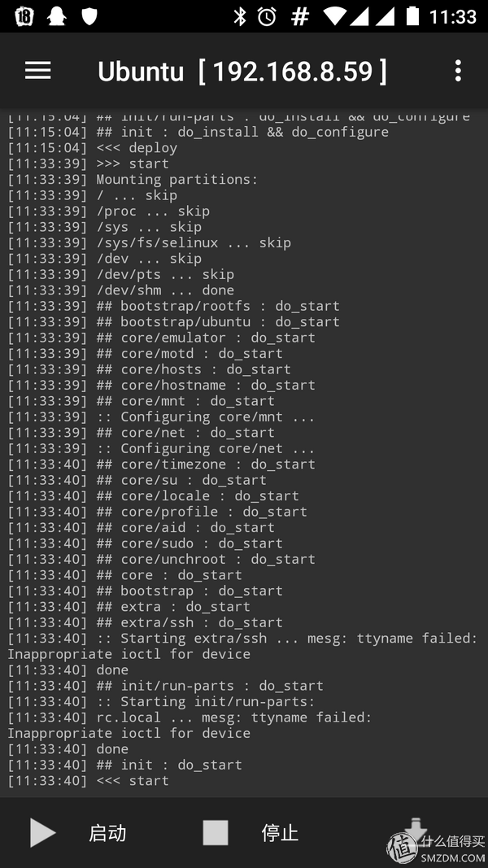Viewport: 488px width, 868px height.
Task: Tap the 停止 stop label
Action: (x=280, y=832)
